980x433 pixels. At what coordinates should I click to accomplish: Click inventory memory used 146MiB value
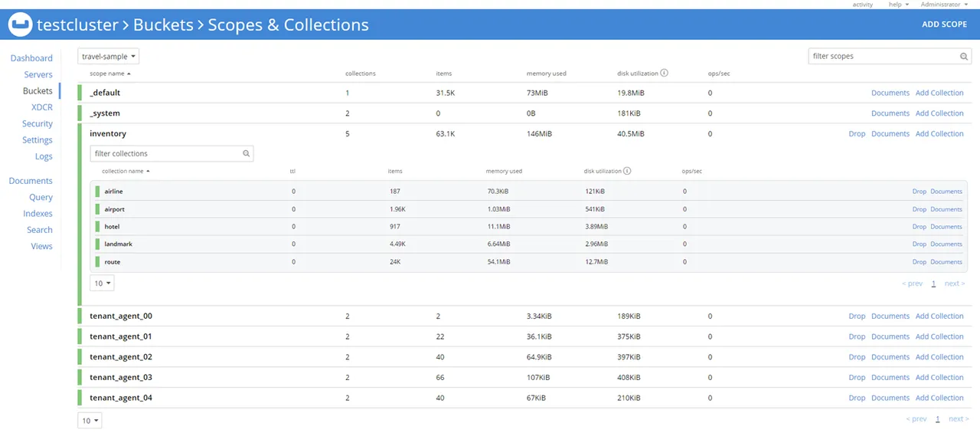(539, 134)
